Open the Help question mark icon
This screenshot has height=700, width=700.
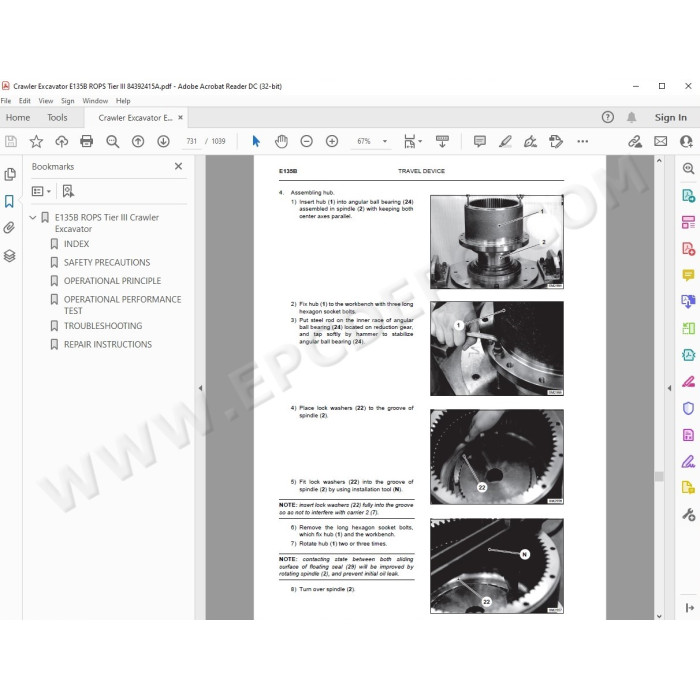(608, 117)
